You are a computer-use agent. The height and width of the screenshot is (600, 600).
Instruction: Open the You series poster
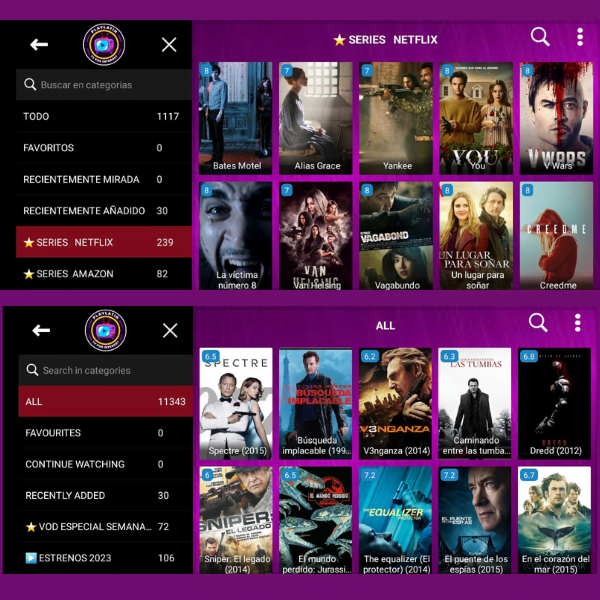coord(476,118)
